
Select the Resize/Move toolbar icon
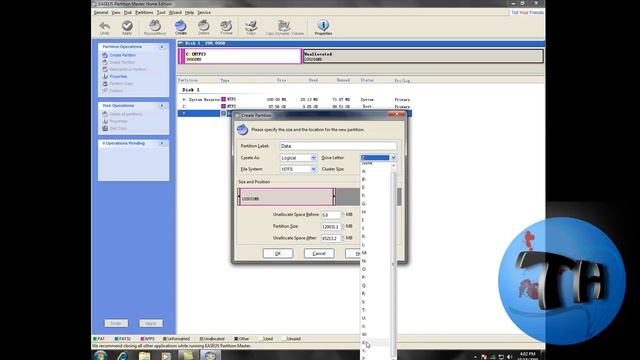click(x=155, y=26)
